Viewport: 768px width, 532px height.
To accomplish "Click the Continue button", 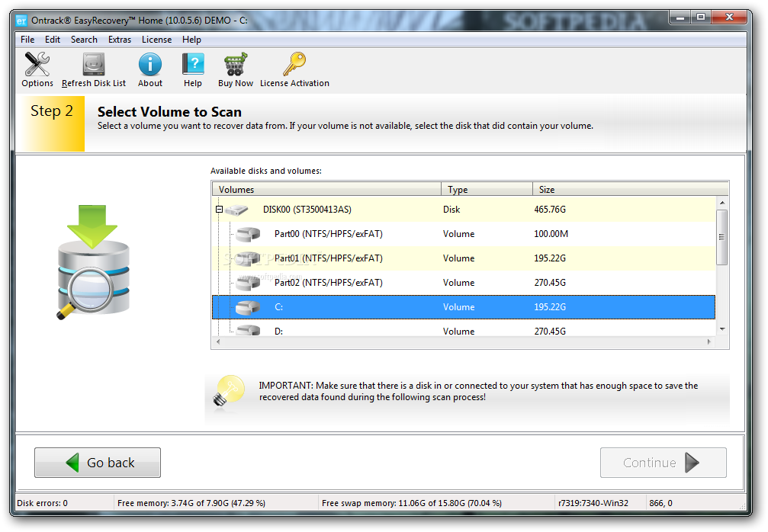I will click(664, 463).
